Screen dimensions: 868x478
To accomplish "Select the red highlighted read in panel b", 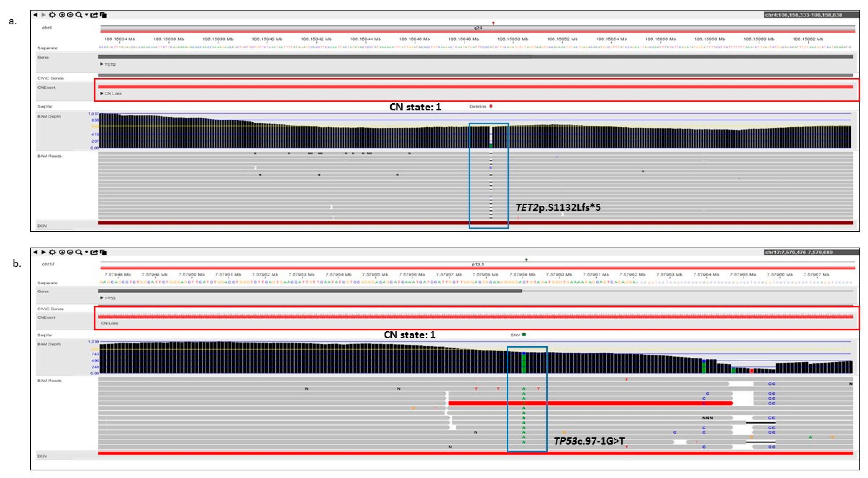I will coord(590,403).
